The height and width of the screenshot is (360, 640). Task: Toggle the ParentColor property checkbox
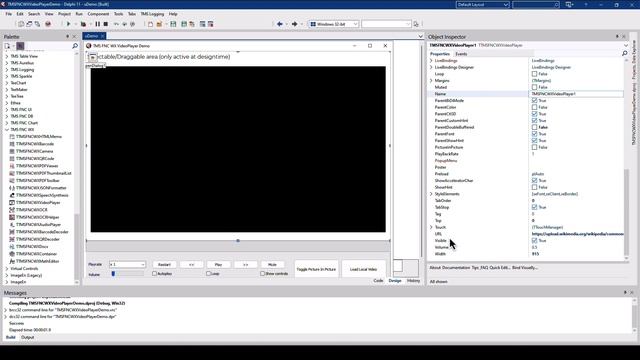click(x=534, y=107)
